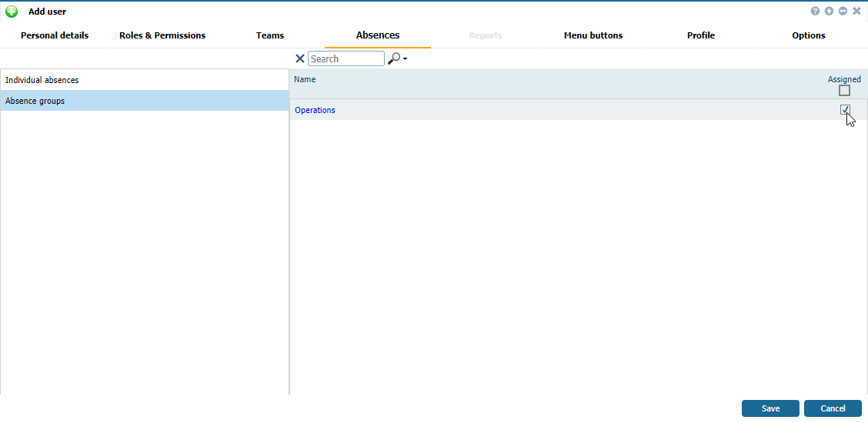Clear the search with the X icon
868x423 pixels.
pyautogui.click(x=300, y=58)
